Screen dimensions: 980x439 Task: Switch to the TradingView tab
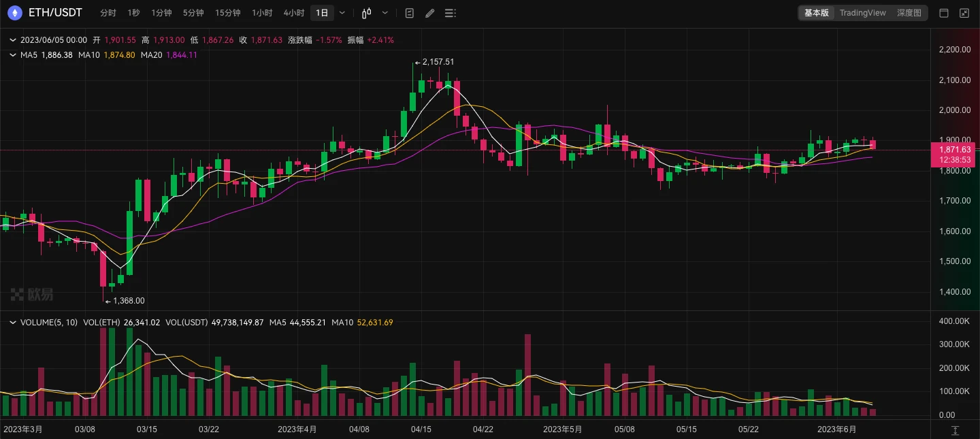862,13
